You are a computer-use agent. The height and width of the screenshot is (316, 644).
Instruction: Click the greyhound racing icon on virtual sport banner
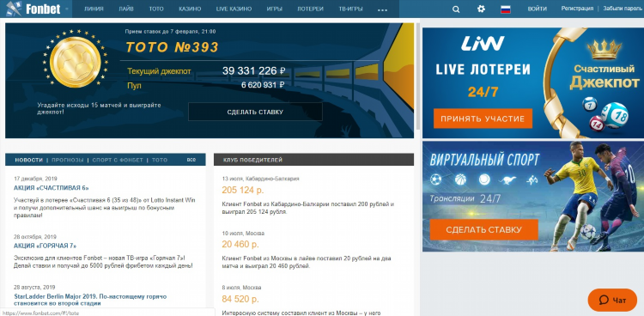coord(507,179)
